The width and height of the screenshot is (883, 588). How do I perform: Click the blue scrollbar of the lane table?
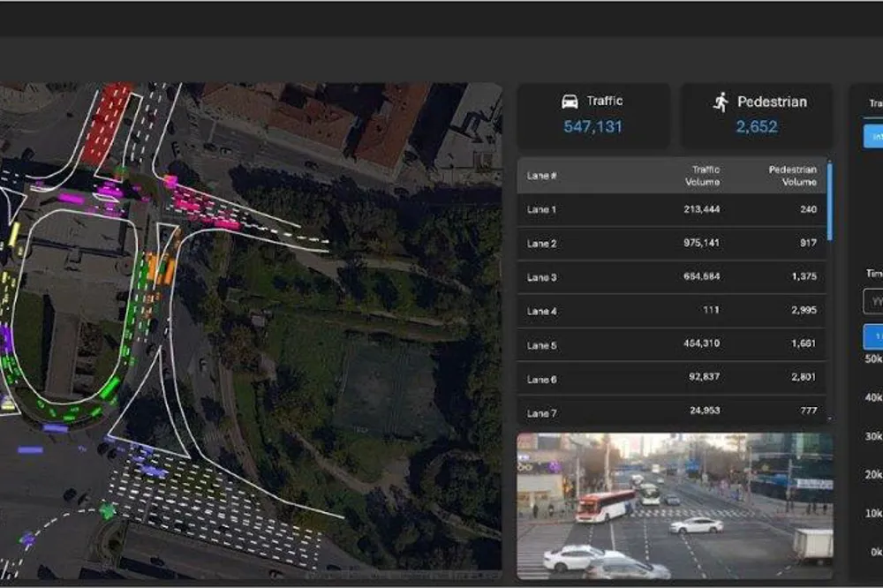pyautogui.click(x=830, y=201)
